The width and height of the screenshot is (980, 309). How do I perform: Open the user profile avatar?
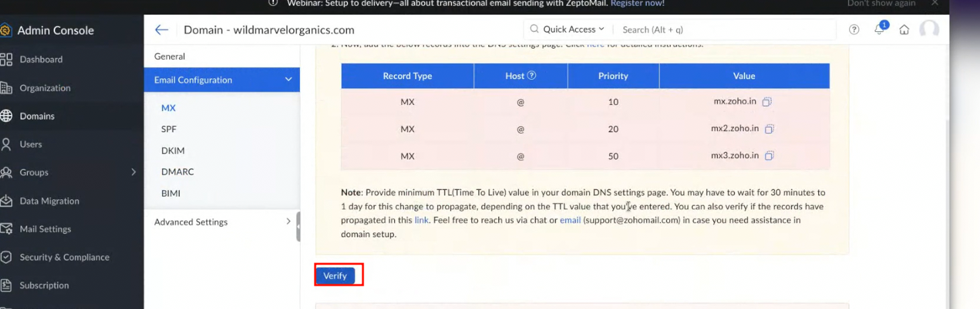click(929, 30)
